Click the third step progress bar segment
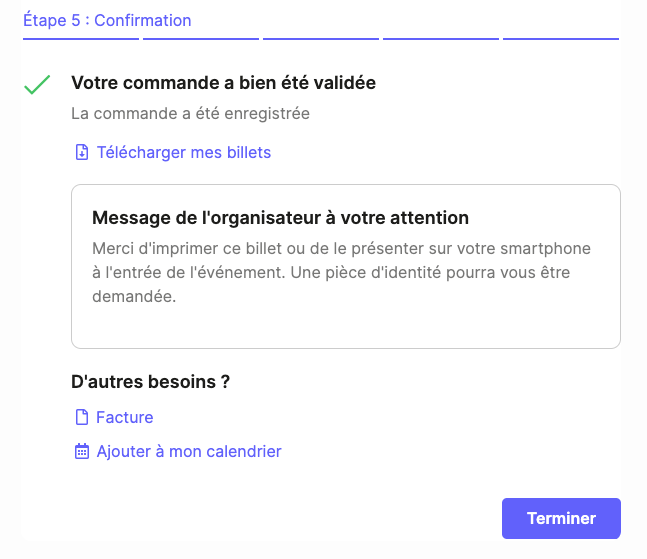The image size is (647, 559). pyautogui.click(x=321, y=39)
